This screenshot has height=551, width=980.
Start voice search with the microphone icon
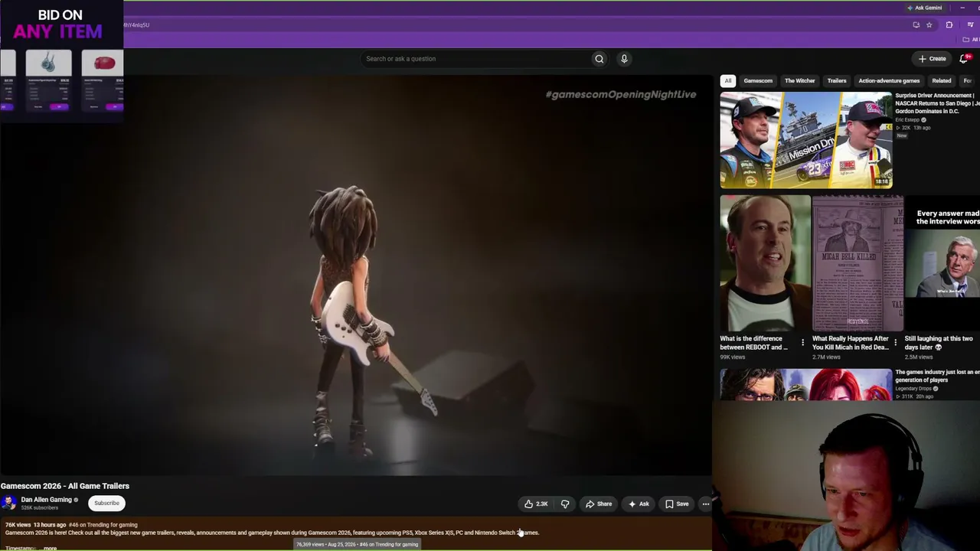[x=624, y=59]
